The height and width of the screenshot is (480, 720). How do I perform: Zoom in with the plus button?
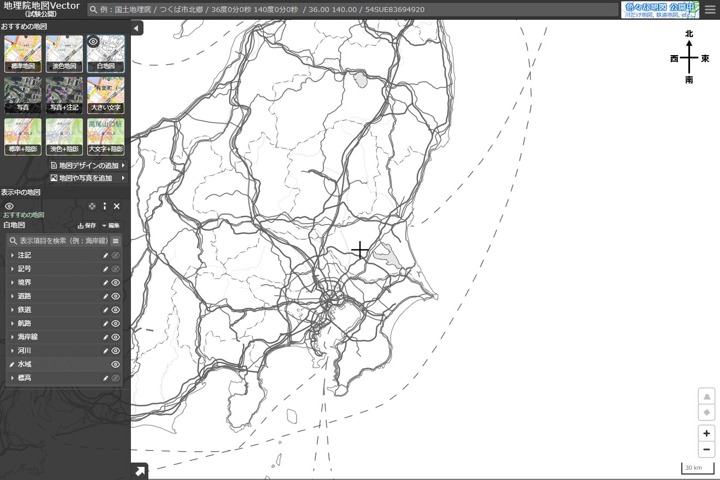[x=707, y=433]
